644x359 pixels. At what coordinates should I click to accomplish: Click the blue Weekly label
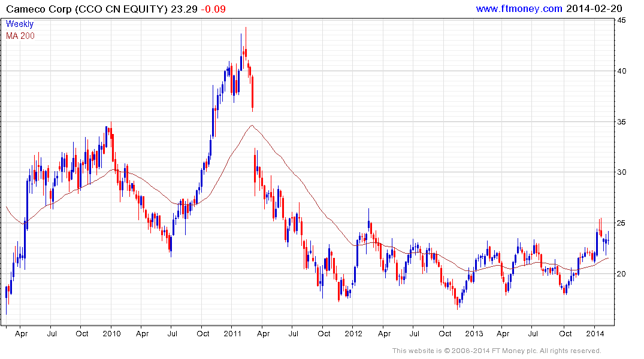[x=20, y=24]
